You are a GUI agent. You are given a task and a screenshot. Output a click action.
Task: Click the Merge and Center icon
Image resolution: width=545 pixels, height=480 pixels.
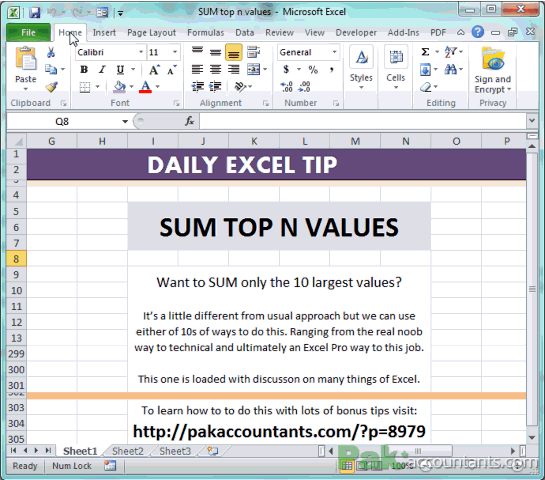tap(254, 70)
